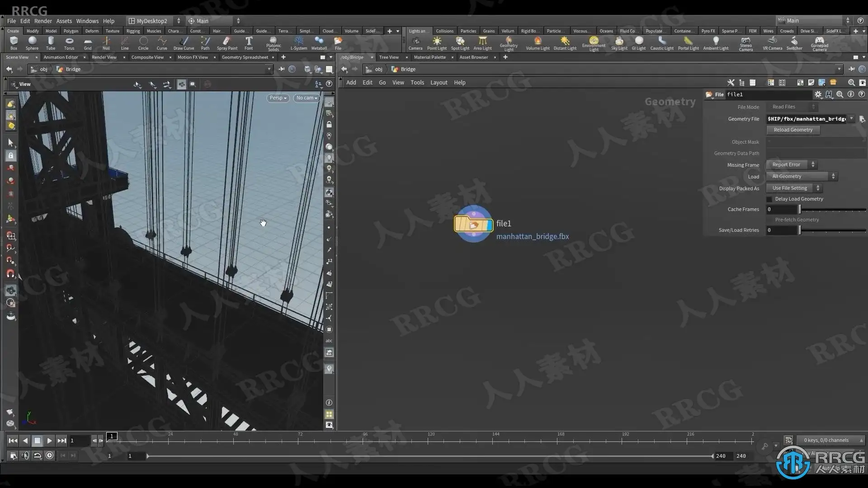Image resolution: width=868 pixels, height=488 pixels.
Task: Open the Persp viewport menu
Action: [x=278, y=98]
